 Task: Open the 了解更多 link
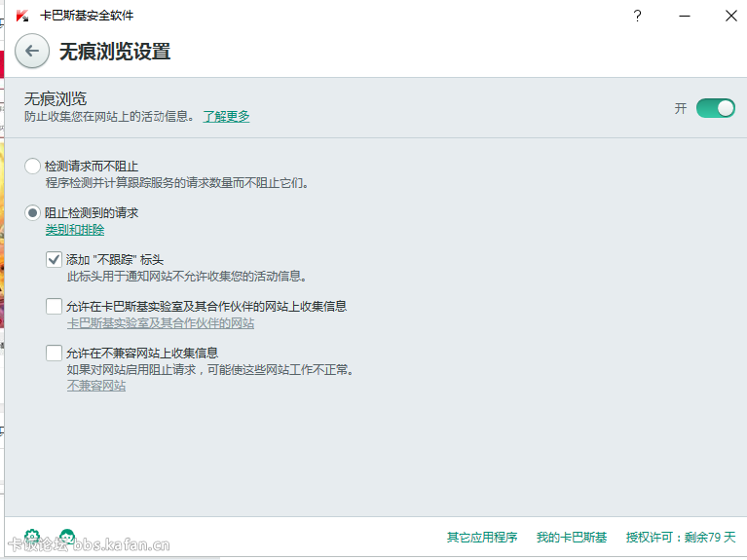(226, 116)
